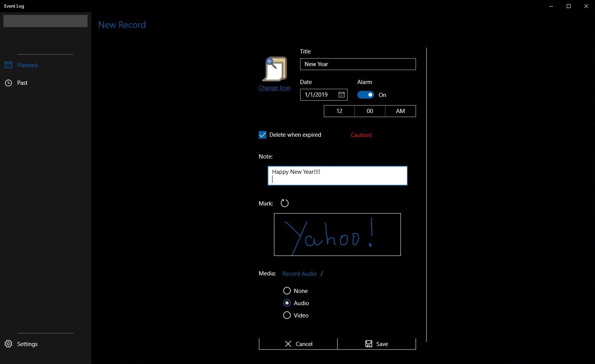595x364 pixels.
Task: Click the Past clock icon in sidebar
Action: [8, 83]
